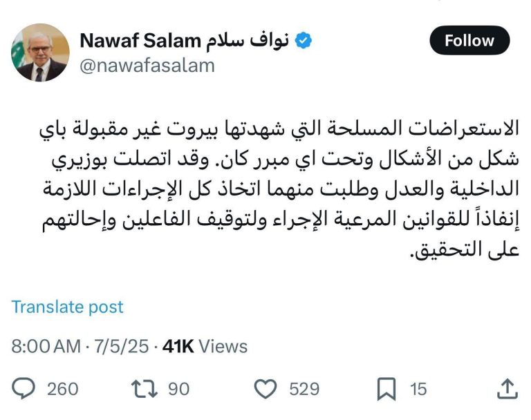
Task: Like the post with the heart icon
Action: pos(265,388)
